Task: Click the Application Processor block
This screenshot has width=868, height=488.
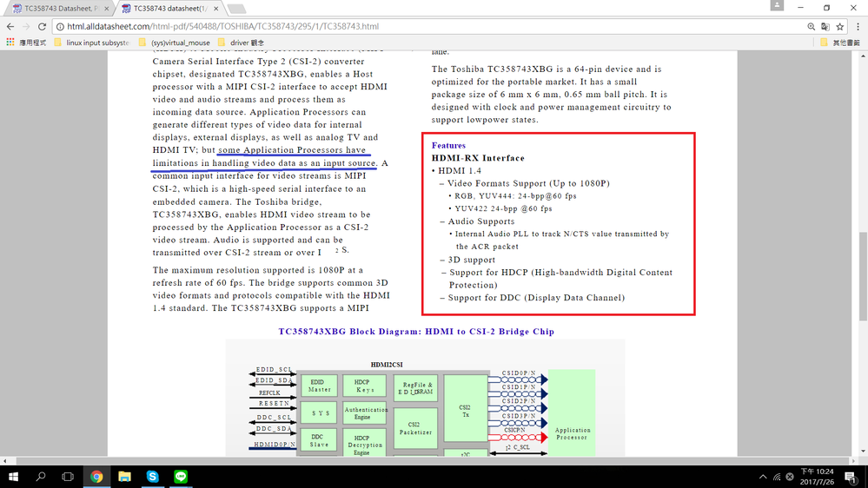Action: click(x=572, y=412)
